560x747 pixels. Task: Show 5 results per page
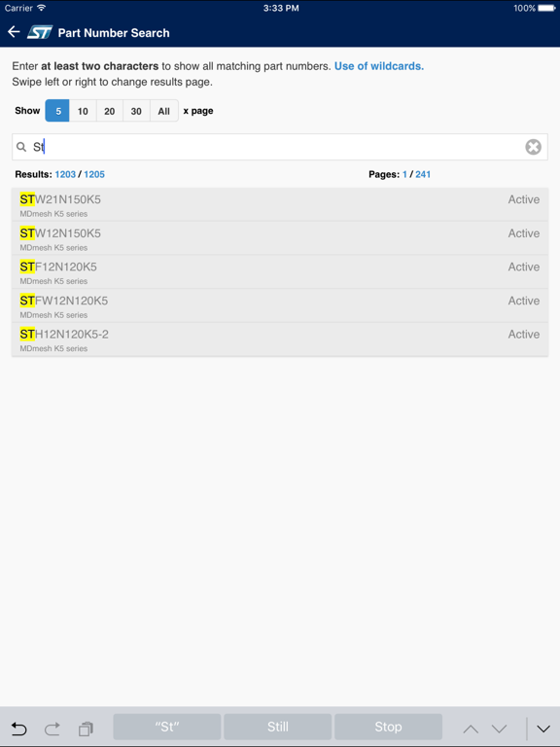[x=57, y=111]
